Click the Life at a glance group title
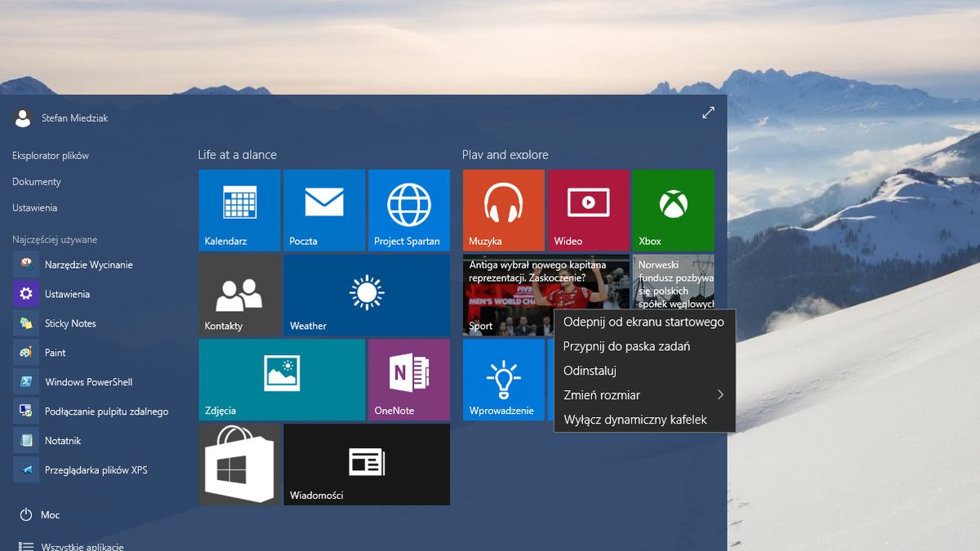980x551 pixels. (238, 154)
